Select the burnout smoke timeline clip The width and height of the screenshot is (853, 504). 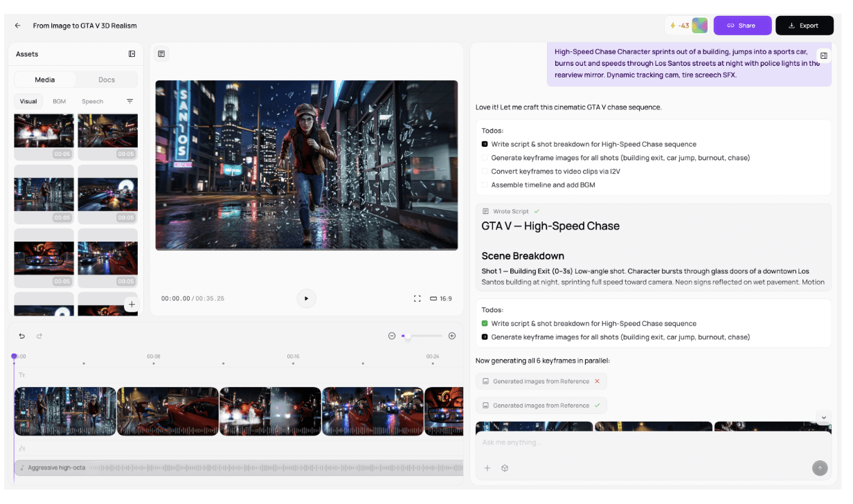click(270, 411)
